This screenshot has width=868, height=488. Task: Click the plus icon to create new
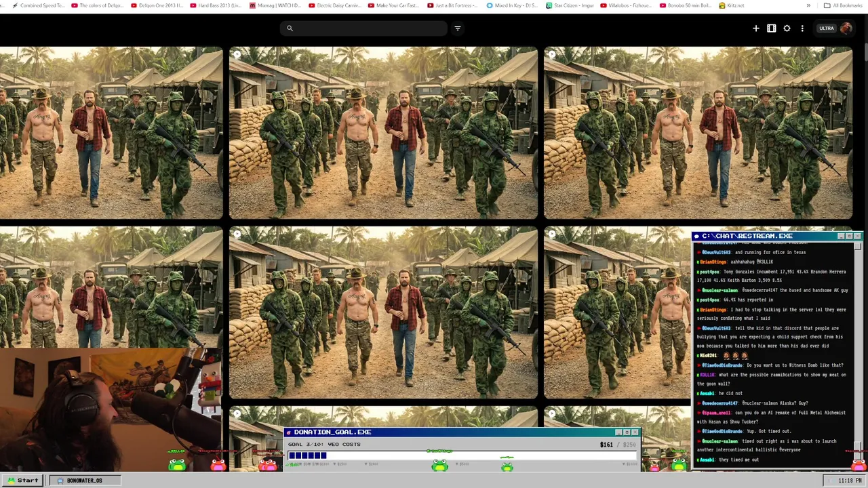[755, 28]
